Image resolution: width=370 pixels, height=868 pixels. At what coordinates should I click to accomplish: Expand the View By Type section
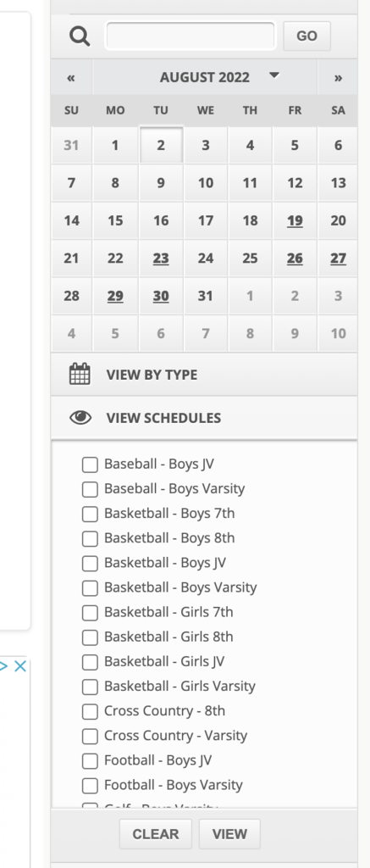204,375
